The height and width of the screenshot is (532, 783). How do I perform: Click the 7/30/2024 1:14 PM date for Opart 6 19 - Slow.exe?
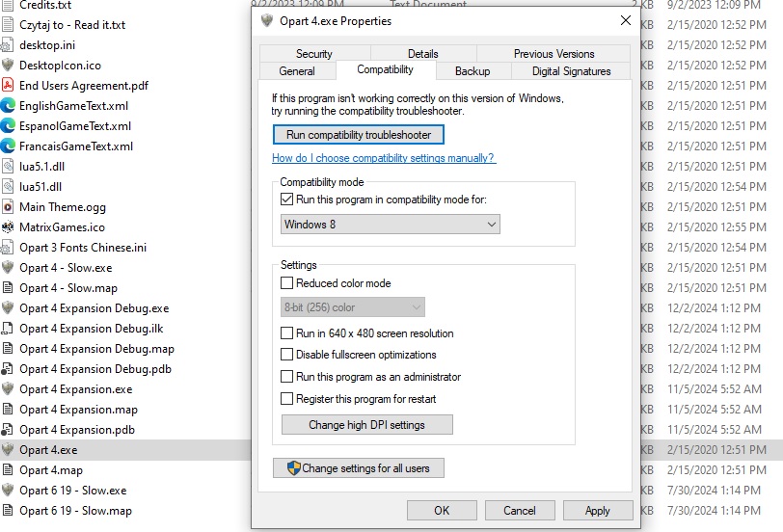pos(715,491)
